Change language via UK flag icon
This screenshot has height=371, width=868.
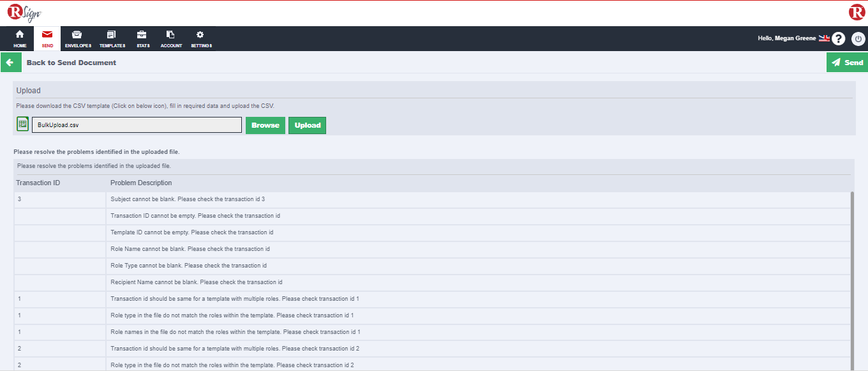pyautogui.click(x=824, y=38)
